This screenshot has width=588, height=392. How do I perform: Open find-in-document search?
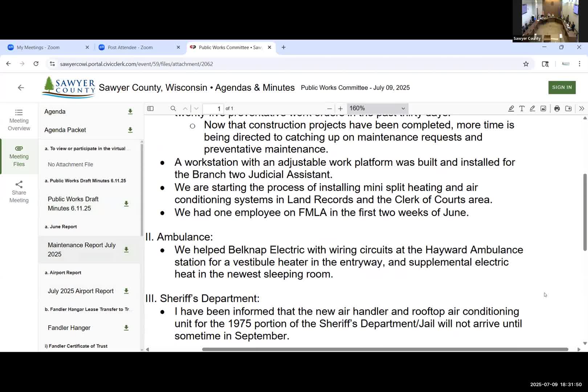[x=173, y=109]
